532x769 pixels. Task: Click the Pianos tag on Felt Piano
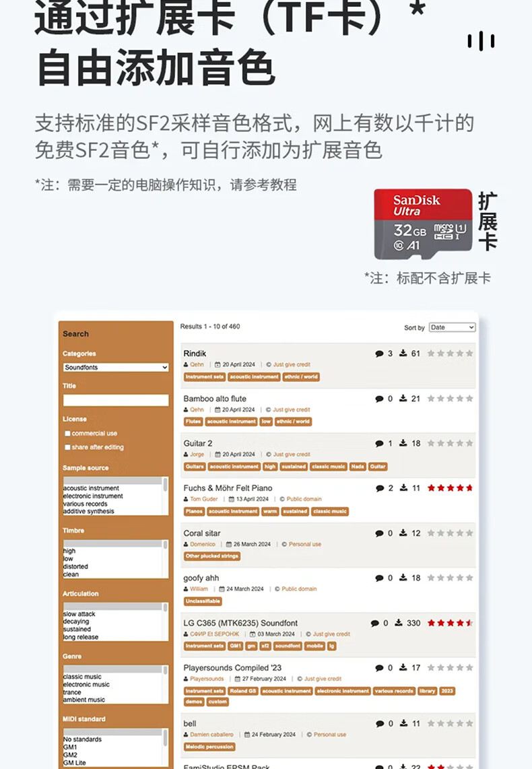194,511
